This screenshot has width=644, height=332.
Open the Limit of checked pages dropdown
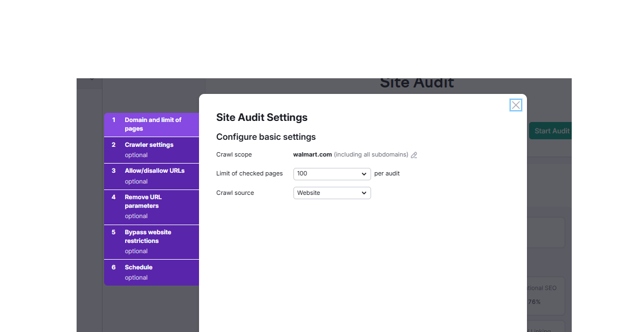click(x=332, y=174)
